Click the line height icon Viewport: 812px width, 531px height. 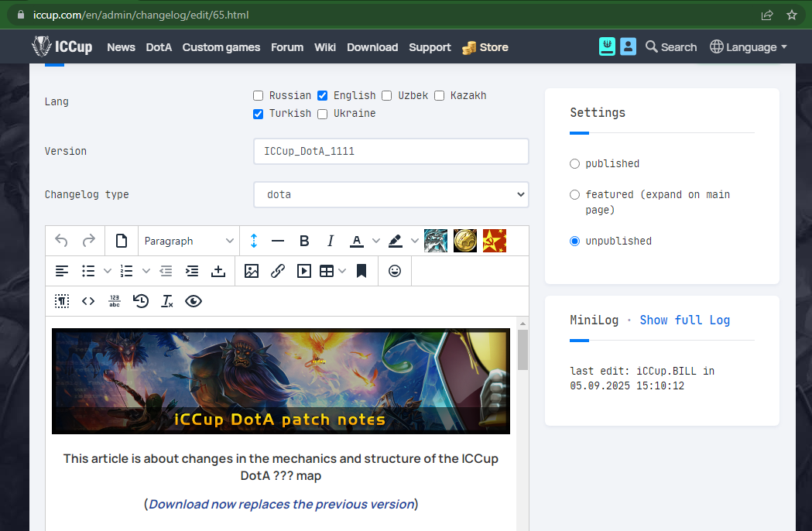point(254,241)
